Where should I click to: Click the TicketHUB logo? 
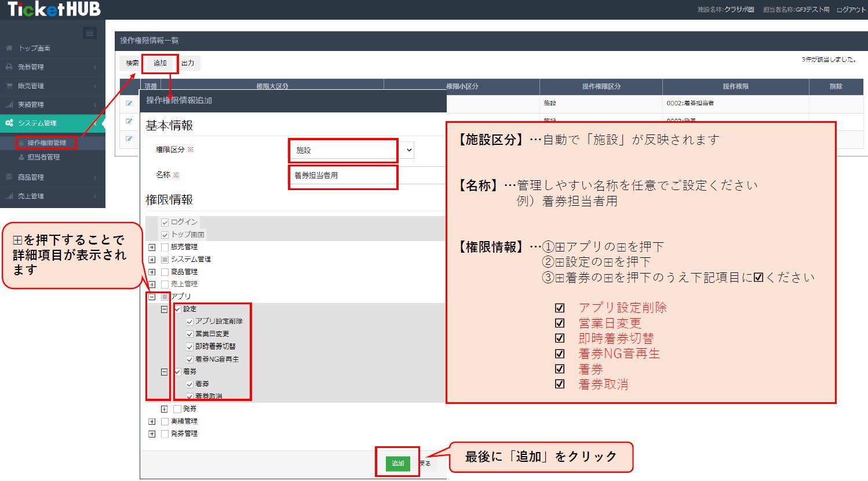click(54, 9)
